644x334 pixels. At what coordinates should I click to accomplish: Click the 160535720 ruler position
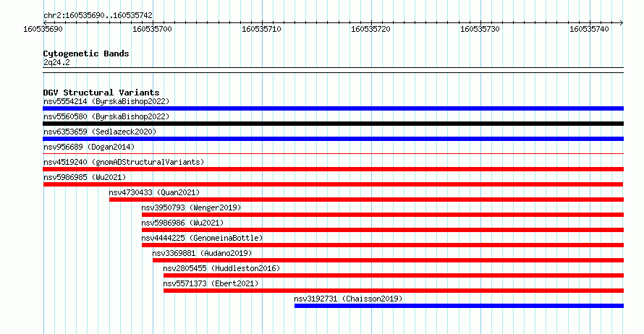pos(371,29)
